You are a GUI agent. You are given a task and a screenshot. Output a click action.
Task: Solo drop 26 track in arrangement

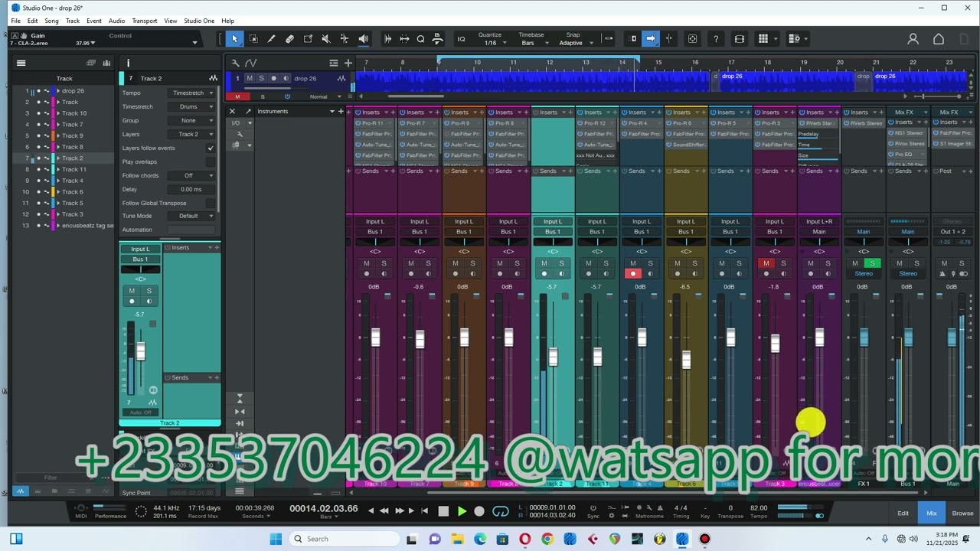(261, 78)
